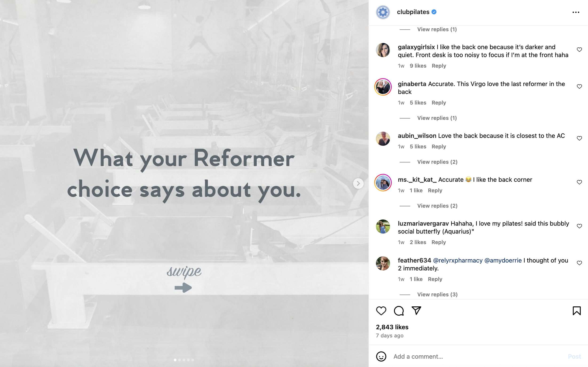Like the comment by luzmariavergarav
The width and height of the screenshot is (588, 367).
coord(579,226)
